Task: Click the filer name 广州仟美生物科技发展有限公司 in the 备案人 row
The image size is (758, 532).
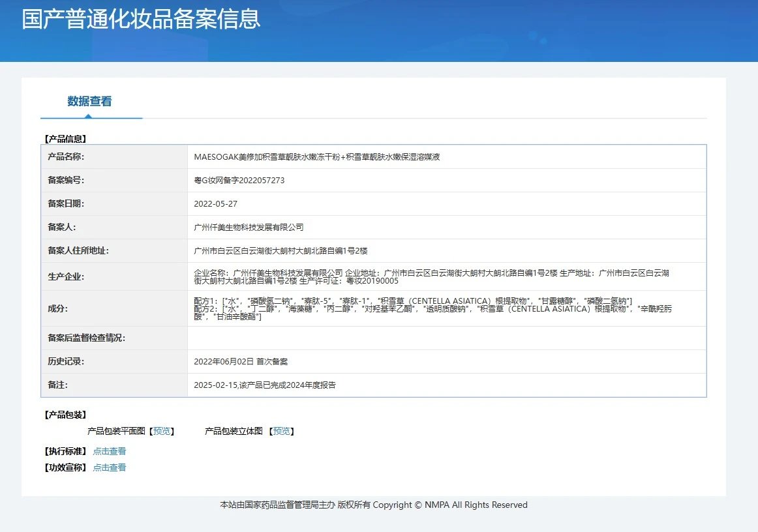Action: pos(249,227)
